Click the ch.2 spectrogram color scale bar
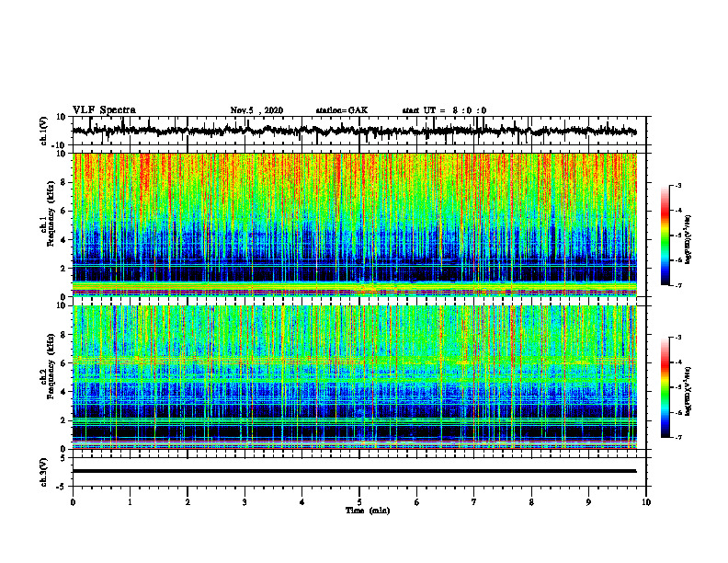 pos(665,387)
